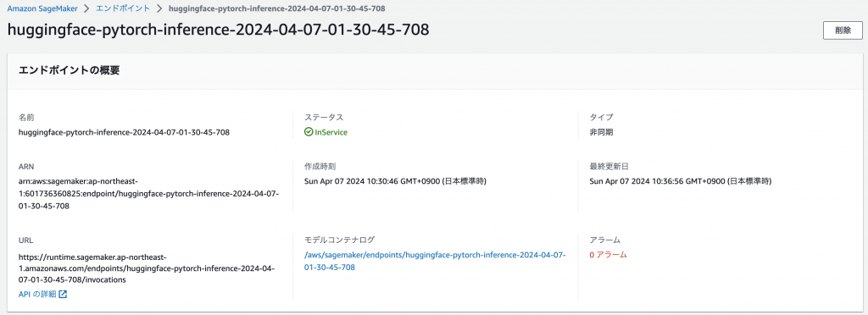
Task: Click first breadcrumb chevron separator
Action: click(87, 8)
